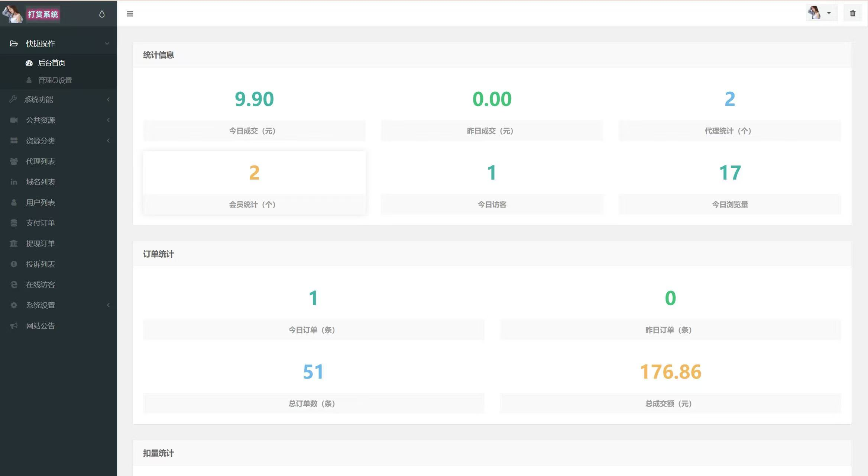Image resolution: width=868 pixels, height=476 pixels.
Task: Click the 支付订单 database icon
Action: [x=14, y=223]
